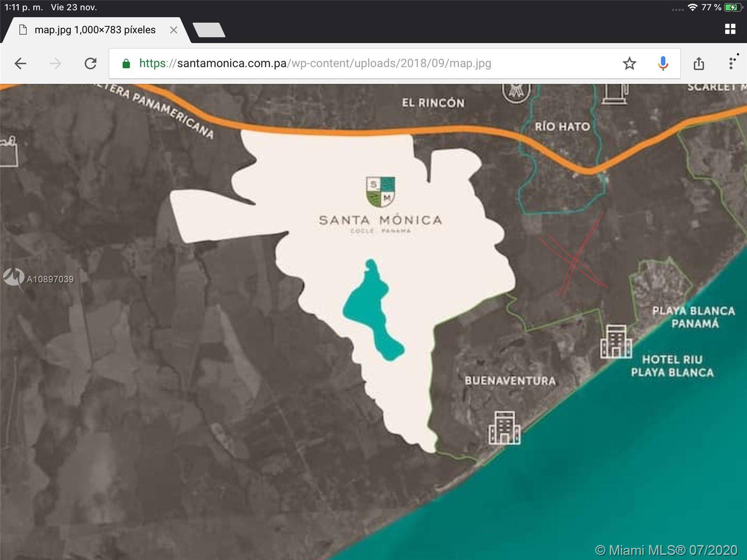Click the document icon in the tab
The width and height of the screenshot is (747, 560).
22,30
